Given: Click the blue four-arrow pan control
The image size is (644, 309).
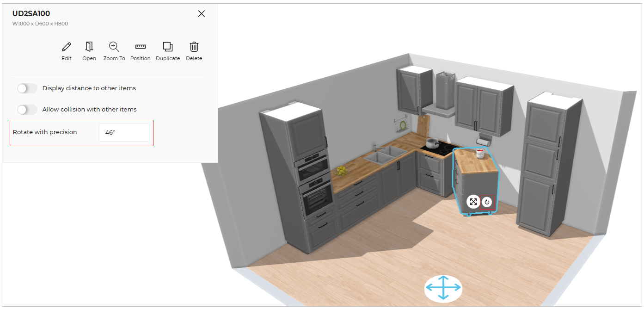Looking at the screenshot, I should click(x=443, y=288).
